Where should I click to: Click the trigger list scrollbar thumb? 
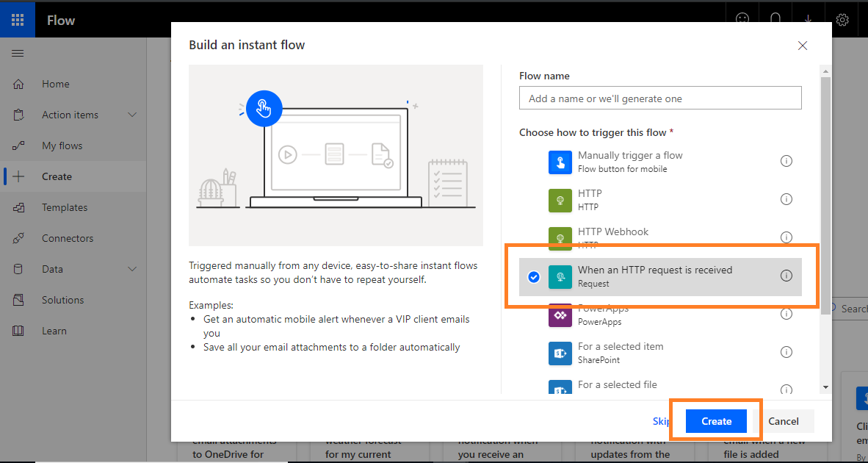[825, 195]
